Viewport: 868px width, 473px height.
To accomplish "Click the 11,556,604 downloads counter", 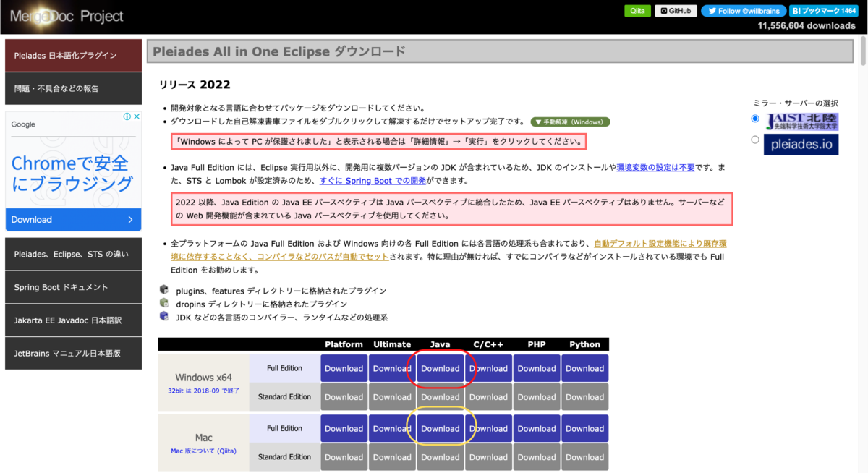I will (x=807, y=25).
